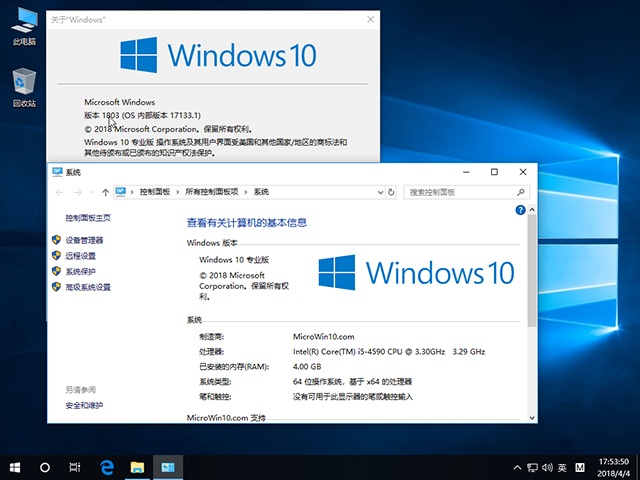This screenshot has width=640, height=480.
Task: Open 远程设置 link
Action: point(80,256)
